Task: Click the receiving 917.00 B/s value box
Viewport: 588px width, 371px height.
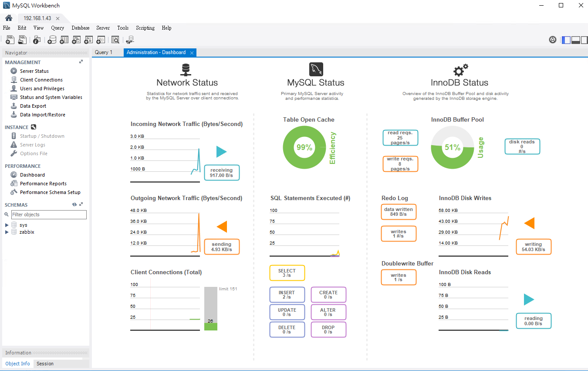Action: tap(222, 173)
